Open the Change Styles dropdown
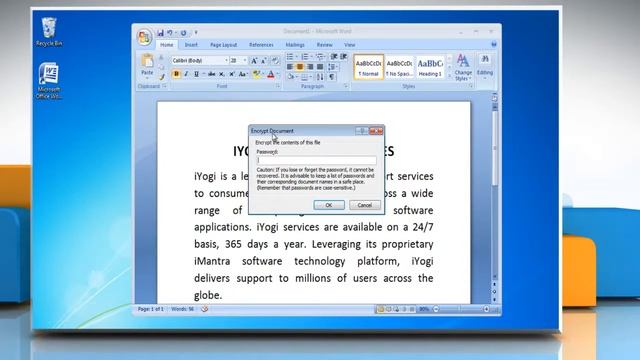The height and width of the screenshot is (360, 640). [x=463, y=67]
